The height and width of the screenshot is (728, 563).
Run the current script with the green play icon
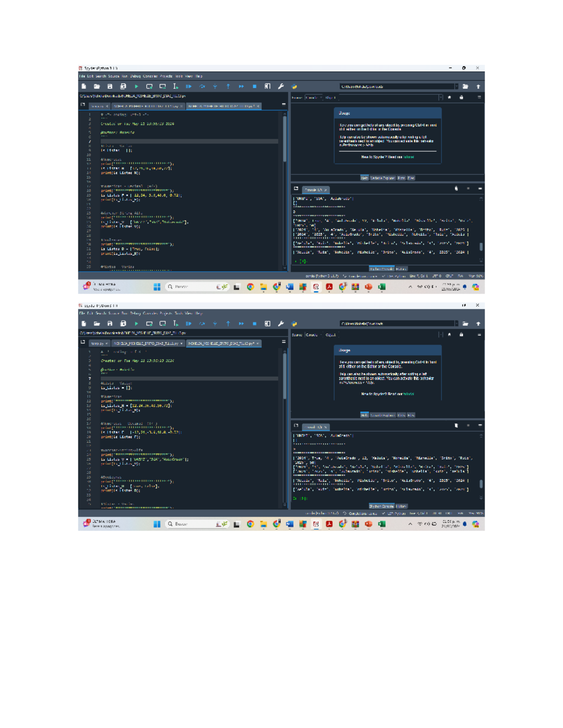point(136,86)
